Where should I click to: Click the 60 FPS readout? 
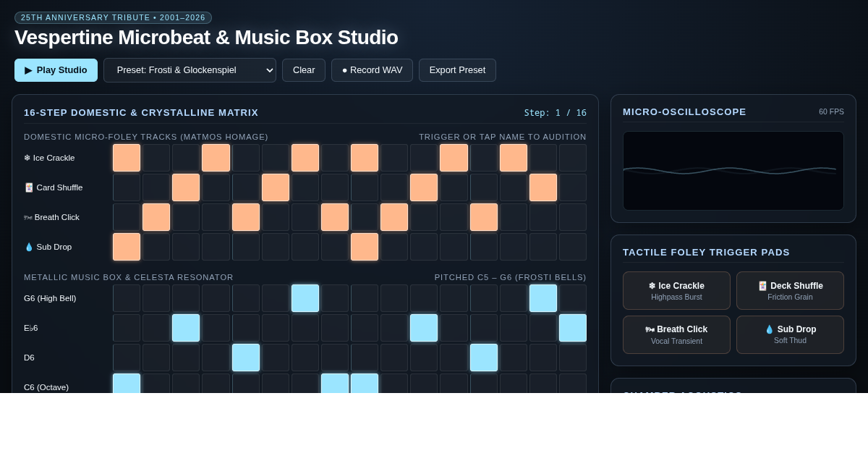click(831, 111)
